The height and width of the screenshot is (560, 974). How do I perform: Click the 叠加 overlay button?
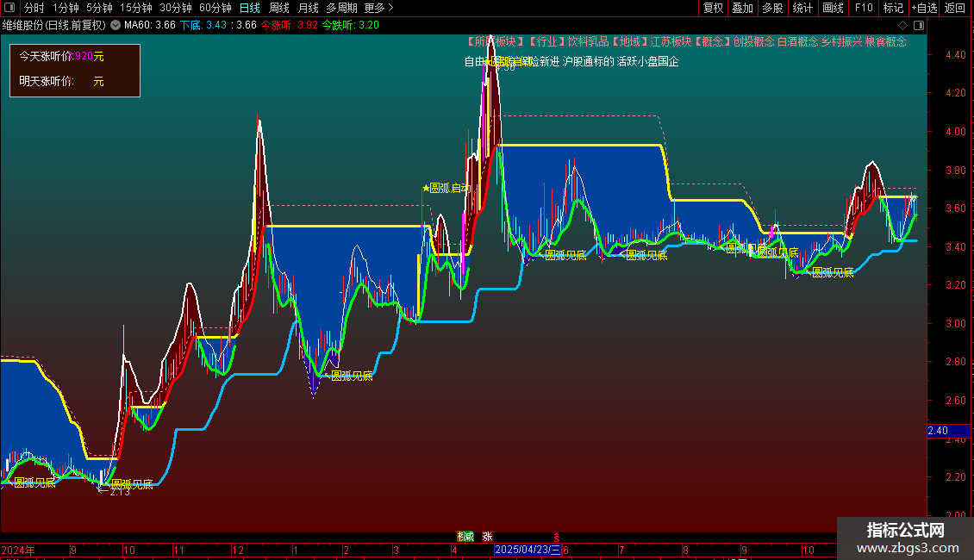click(742, 8)
